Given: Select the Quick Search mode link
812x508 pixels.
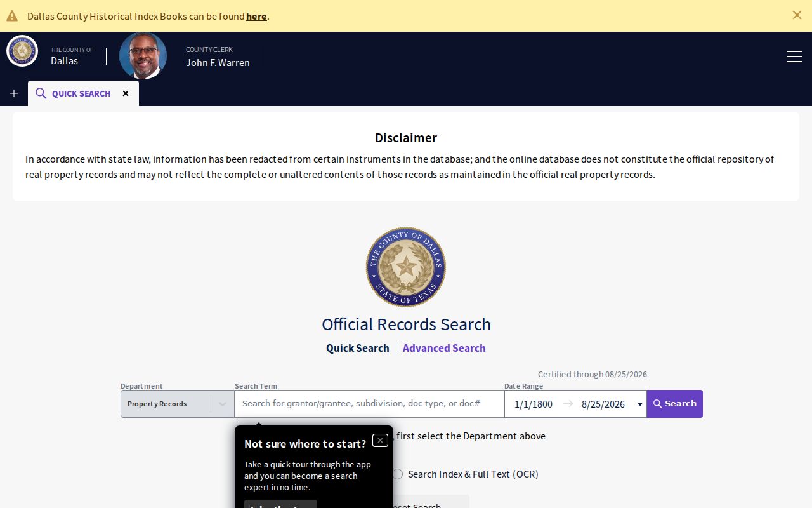Looking at the screenshot, I should click(358, 348).
